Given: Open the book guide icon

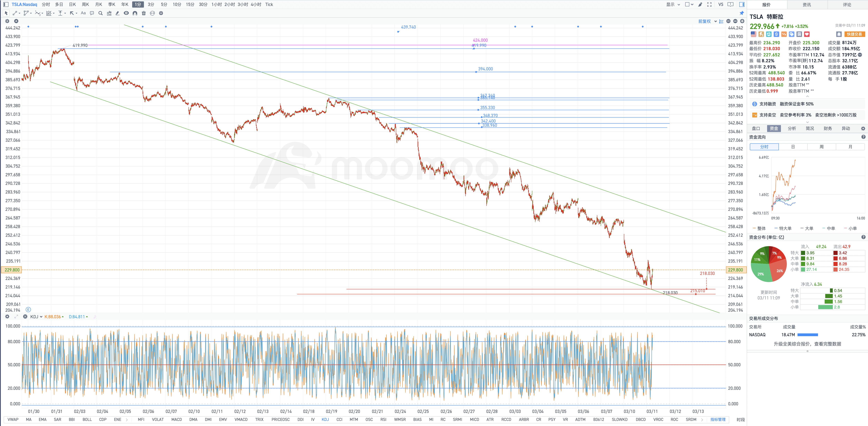Looking at the screenshot, I should tap(730, 4).
